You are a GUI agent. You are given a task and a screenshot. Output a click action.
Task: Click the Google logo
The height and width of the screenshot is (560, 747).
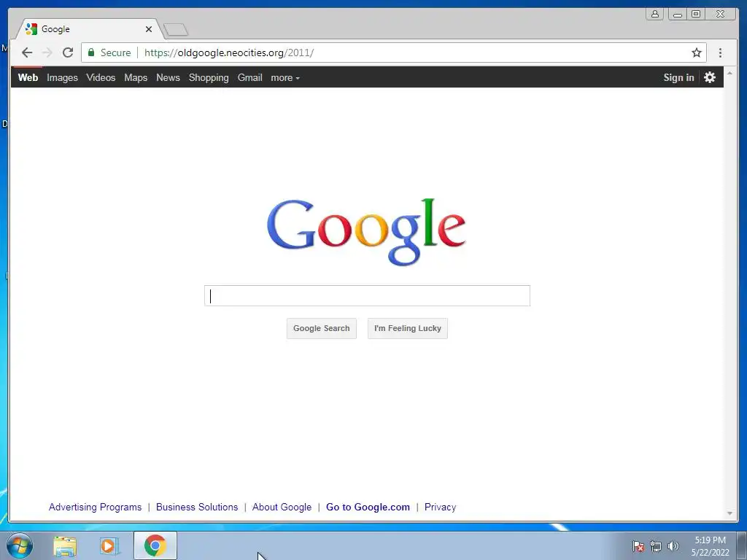pyautogui.click(x=366, y=232)
